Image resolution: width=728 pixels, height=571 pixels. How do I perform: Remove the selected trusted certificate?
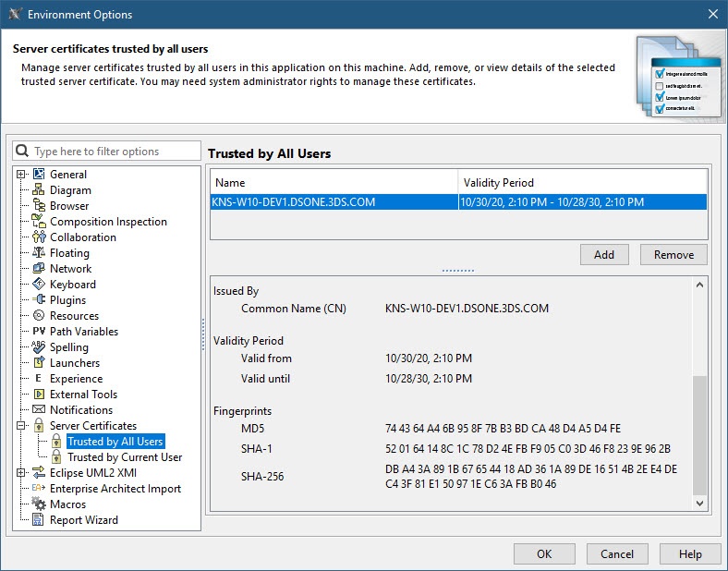[673, 255]
